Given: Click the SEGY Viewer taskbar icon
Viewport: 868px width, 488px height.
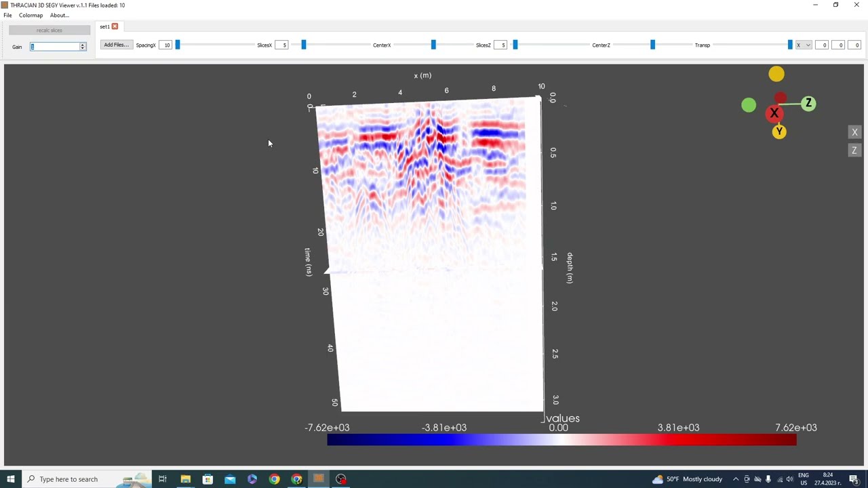Looking at the screenshot, I should point(319,479).
